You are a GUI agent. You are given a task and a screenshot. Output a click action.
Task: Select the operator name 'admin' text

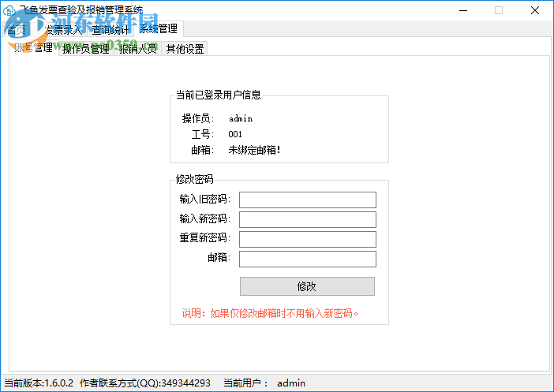click(241, 118)
